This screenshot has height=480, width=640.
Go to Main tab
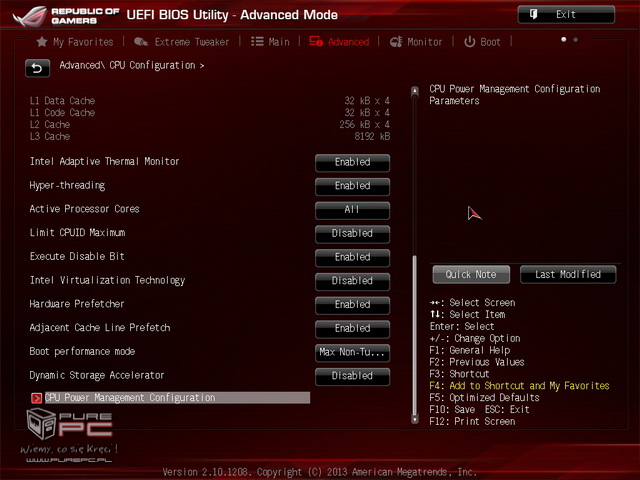click(x=270, y=42)
